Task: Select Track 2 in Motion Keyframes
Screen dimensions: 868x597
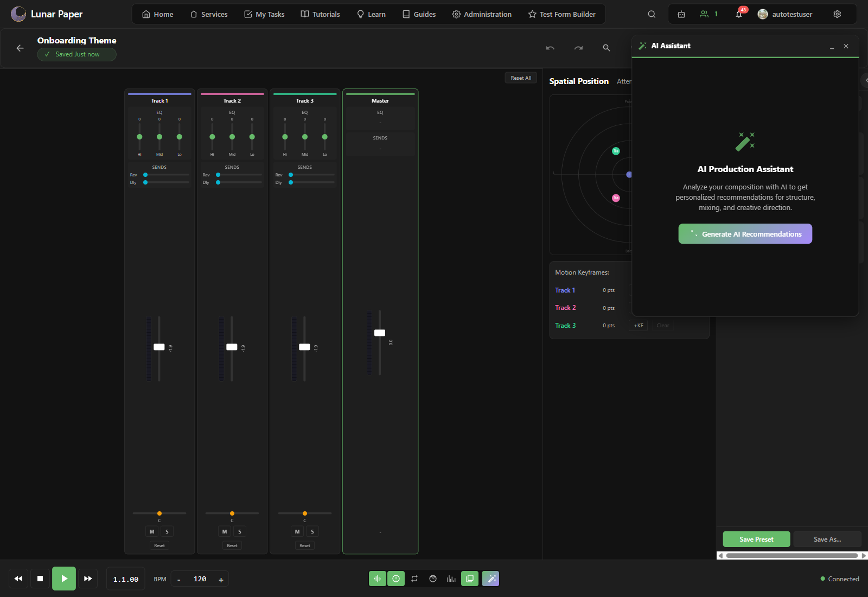Action: click(565, 308)
